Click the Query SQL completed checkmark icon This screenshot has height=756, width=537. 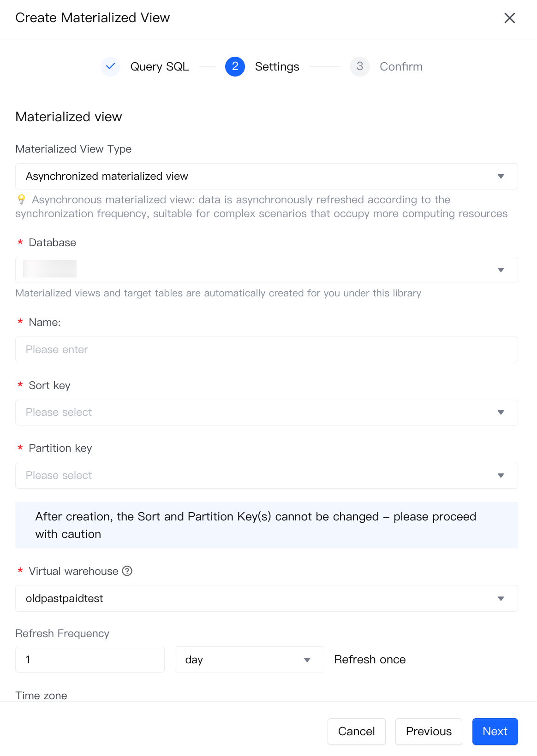111,66
